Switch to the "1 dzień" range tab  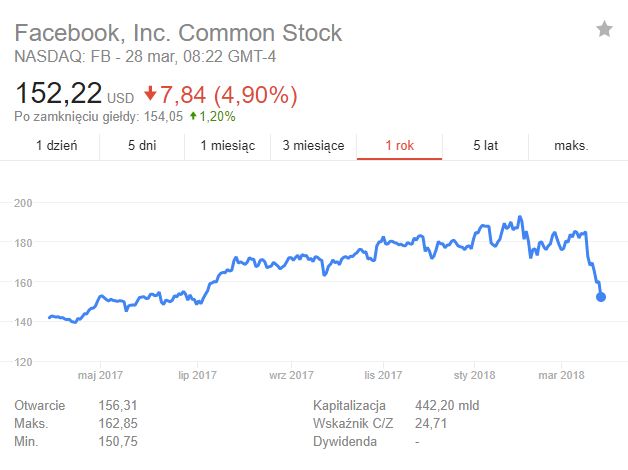[56, 145]
